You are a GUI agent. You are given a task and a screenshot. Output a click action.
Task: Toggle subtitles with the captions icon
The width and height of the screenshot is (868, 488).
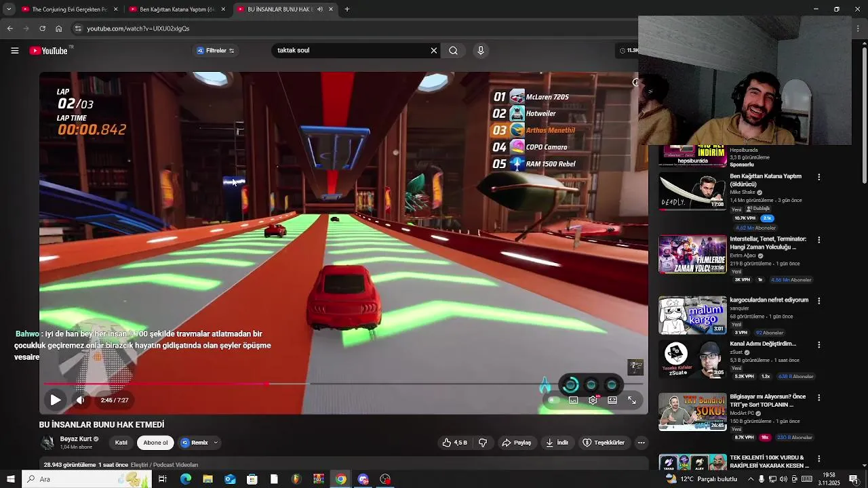574,400
